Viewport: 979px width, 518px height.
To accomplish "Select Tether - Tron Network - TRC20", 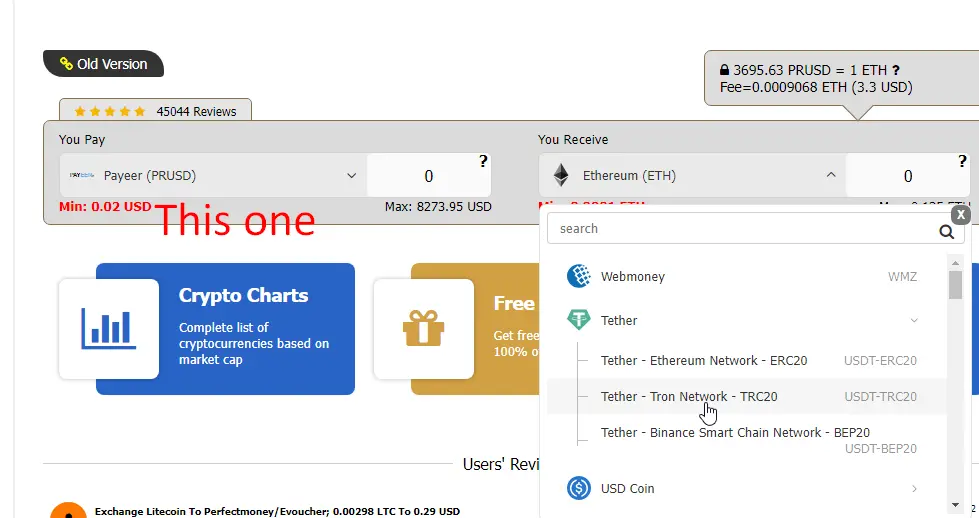I will pyautogui.click(x=746, y=396).
